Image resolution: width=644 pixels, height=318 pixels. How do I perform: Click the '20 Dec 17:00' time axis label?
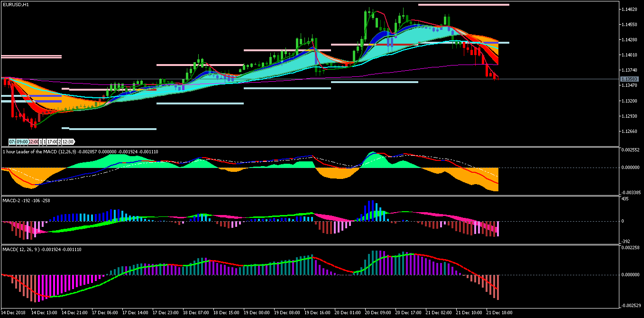coord(408,313)
